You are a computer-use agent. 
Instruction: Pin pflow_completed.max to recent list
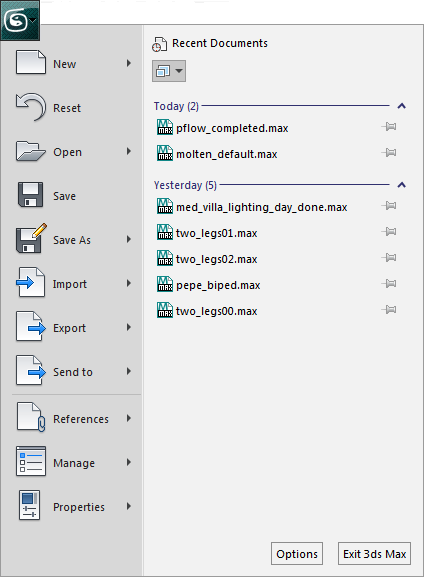point(389,127)
